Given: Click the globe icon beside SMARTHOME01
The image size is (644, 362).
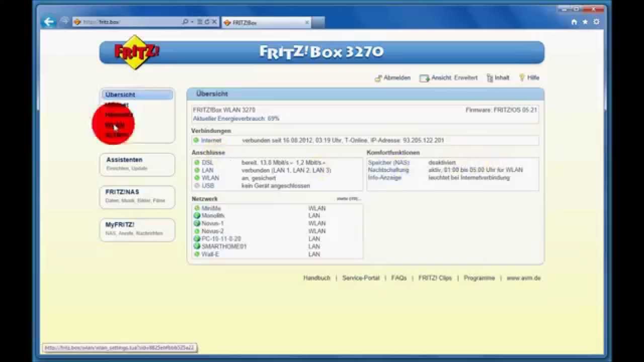Looking at the screenshot, I should pyautogui.click(x=197, y=247).
